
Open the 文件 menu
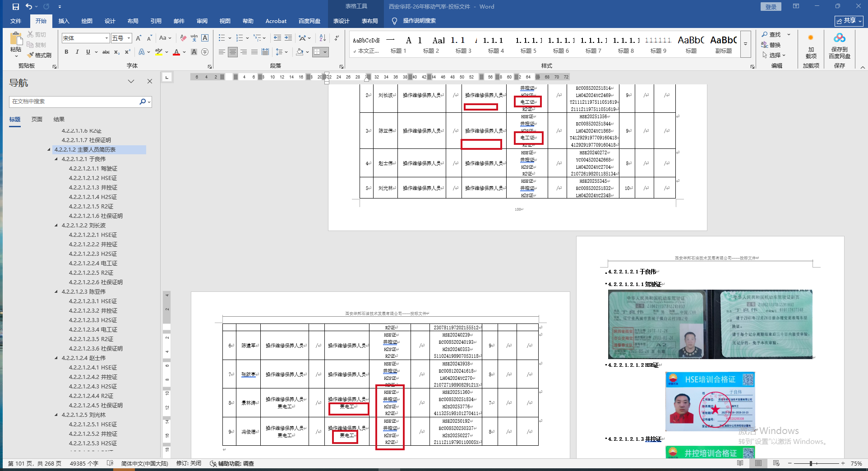[16, 21]
